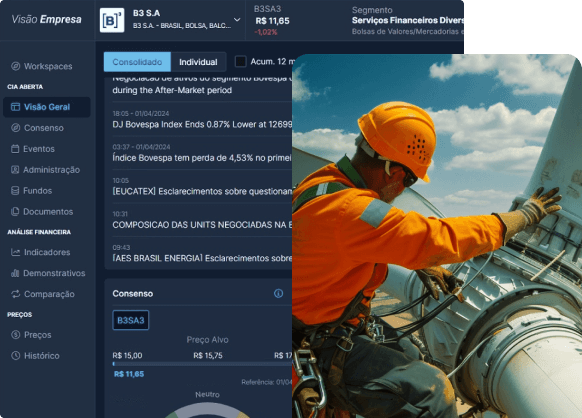Click the Preço Alvo range bar

click(x=202, y=364)
